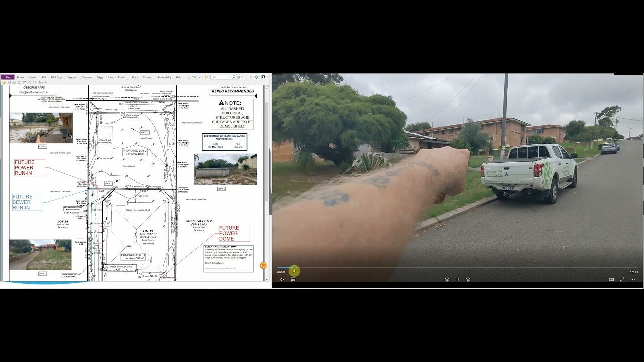Switch to the Home ribbon tab
Image resolution: width=644 pixels, height=362 pixels.
coord(20,77)
